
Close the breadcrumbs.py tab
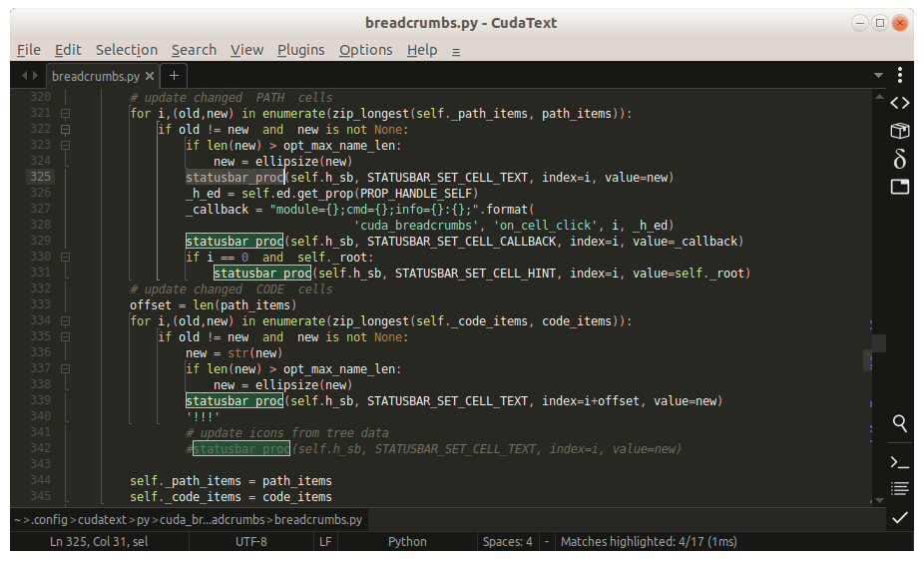pos(151,76)
